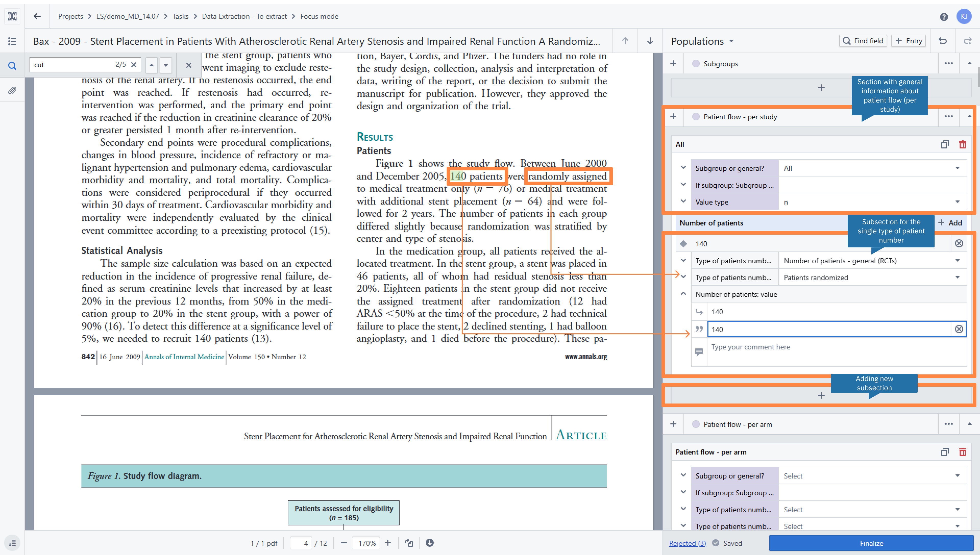Go back with the left arrow icon
The width and height of the screenshot is (980, 555).
(x=37, y=16)
